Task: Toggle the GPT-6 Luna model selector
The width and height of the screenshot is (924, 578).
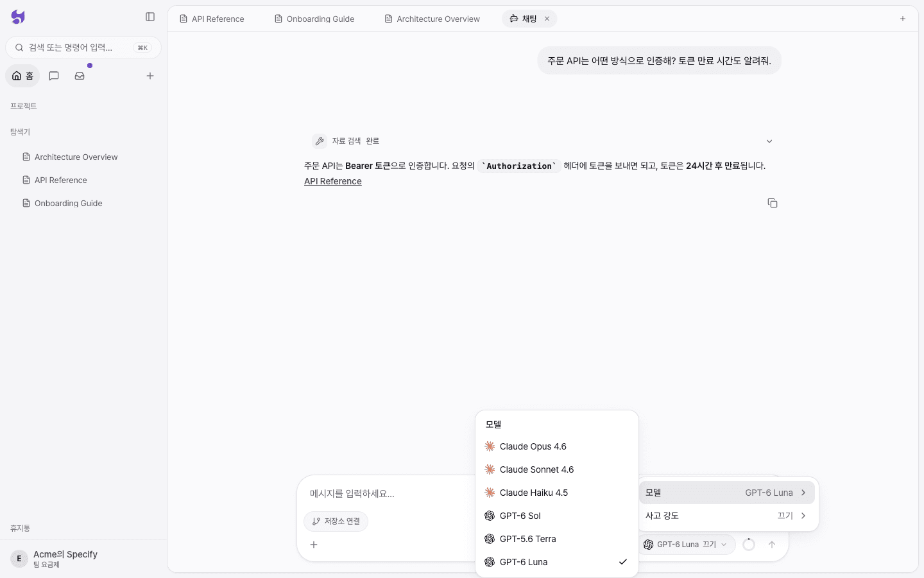Action: pyautogui.click(x=686, y=545)
